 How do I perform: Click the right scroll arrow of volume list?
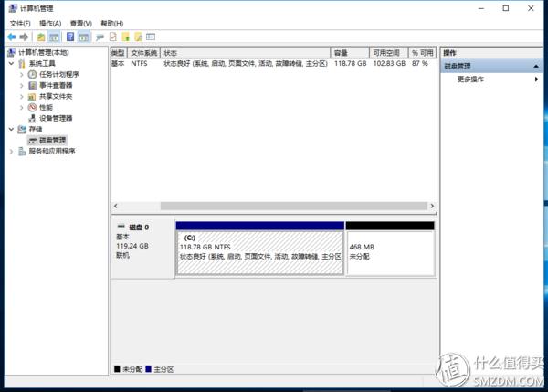[x=432, y=206]
